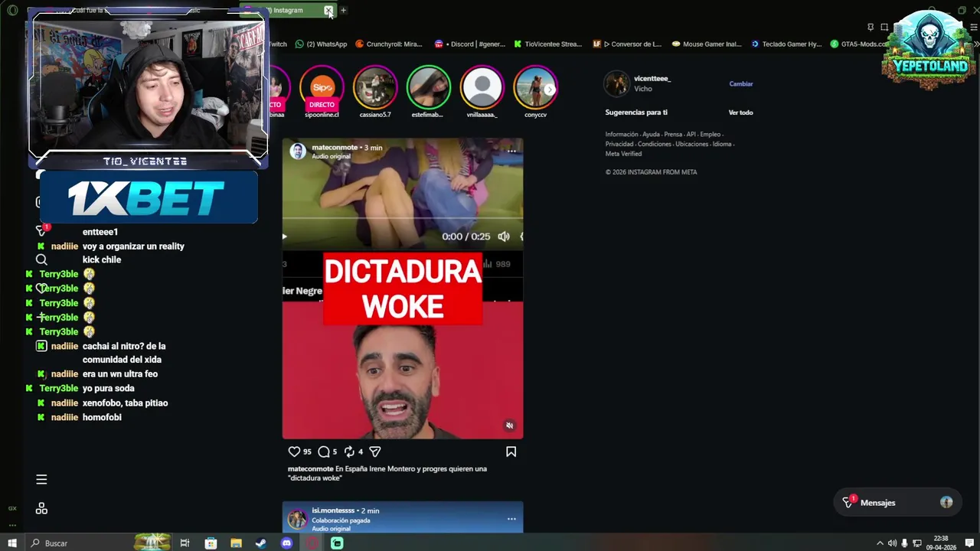Open the vicentteee_ profile link

652,78
